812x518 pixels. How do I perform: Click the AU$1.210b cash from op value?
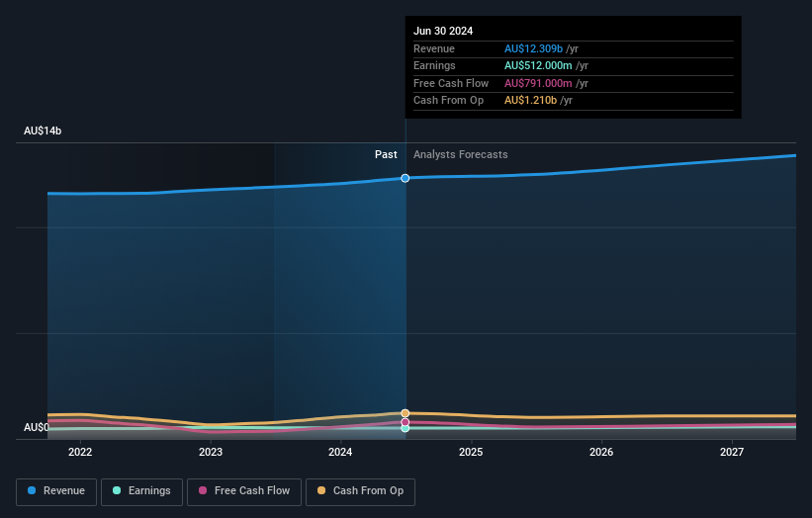click(530, 101)
